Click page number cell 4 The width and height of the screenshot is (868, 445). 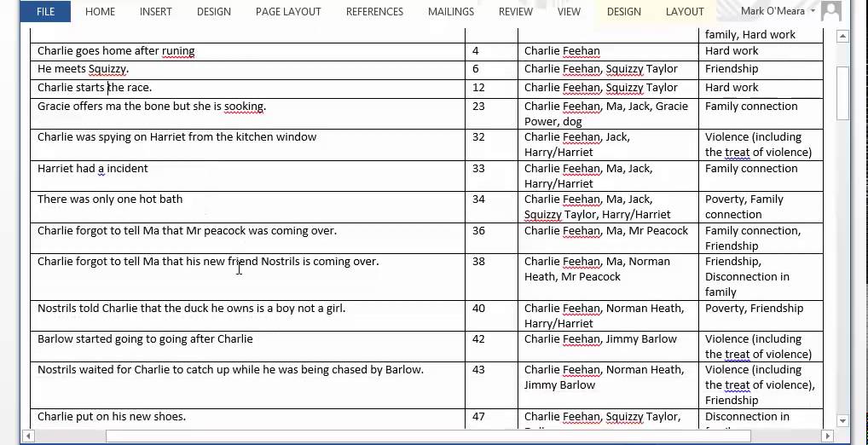491,51
